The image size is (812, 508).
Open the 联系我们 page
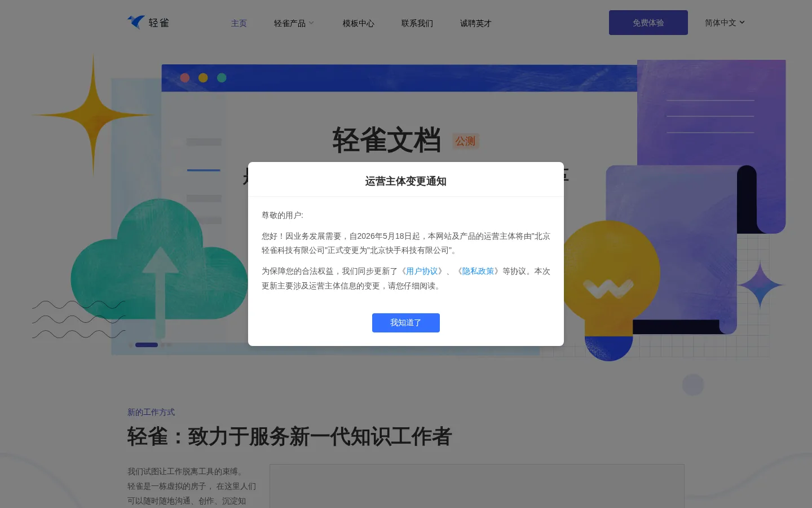(417, 23)
